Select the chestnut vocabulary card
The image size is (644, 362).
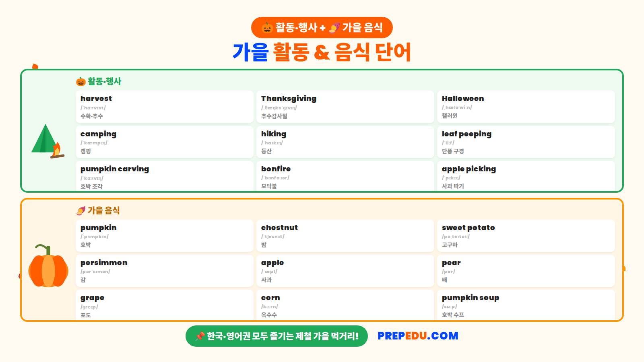click(x=345, y=236)
